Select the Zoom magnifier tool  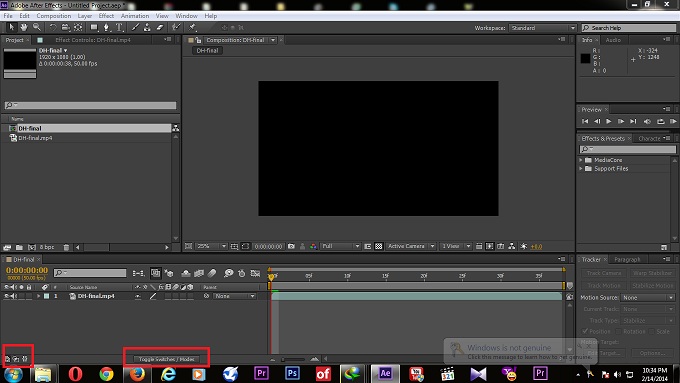click(37, 27)
